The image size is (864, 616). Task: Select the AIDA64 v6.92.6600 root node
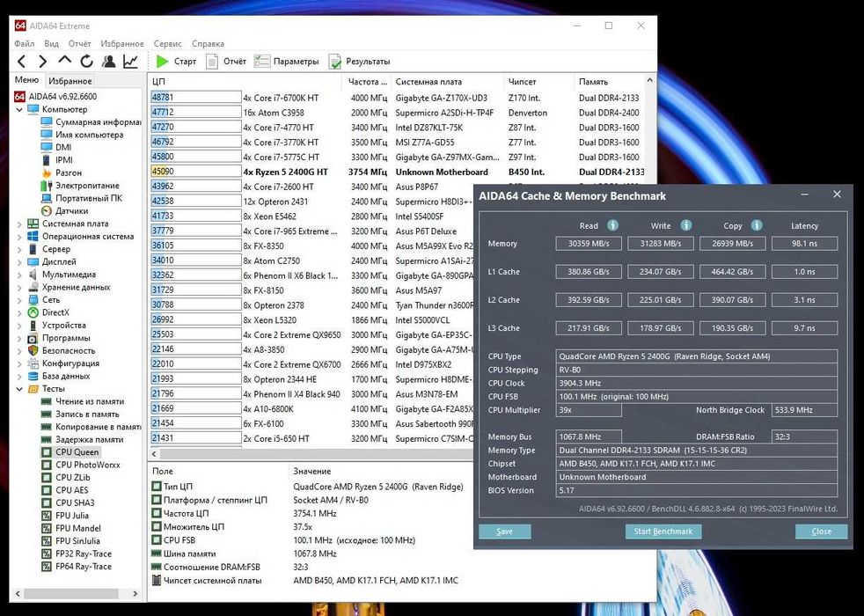tap(55, 97)
